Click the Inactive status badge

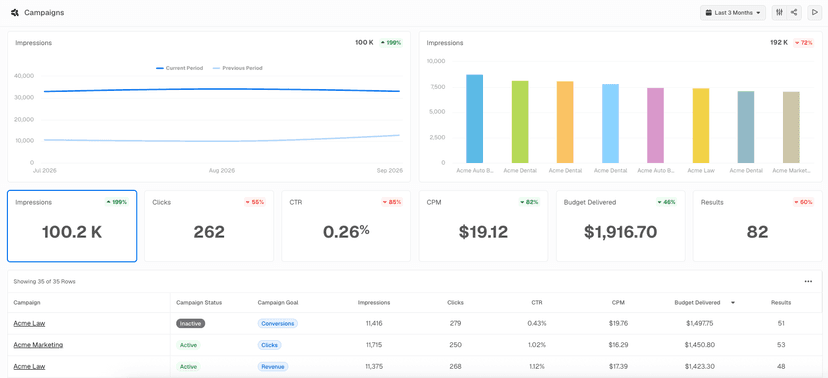click(191, 323)
